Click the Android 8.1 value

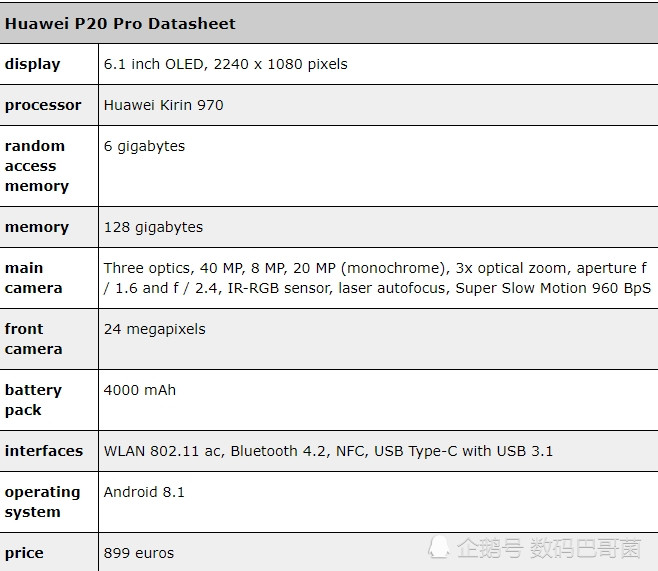coord(144,492)
